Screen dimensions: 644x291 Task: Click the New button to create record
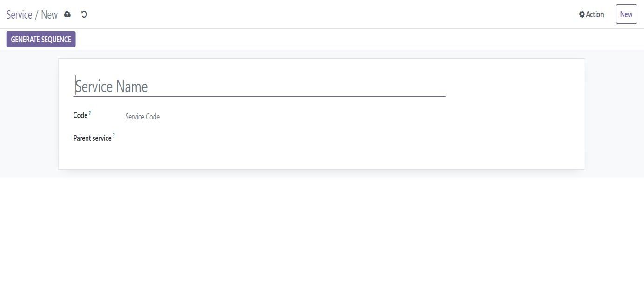point(626,14)
